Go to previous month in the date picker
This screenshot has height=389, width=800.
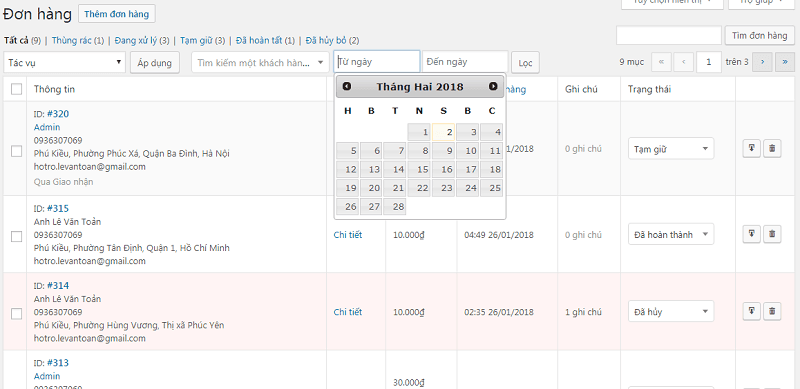(347, 86)
